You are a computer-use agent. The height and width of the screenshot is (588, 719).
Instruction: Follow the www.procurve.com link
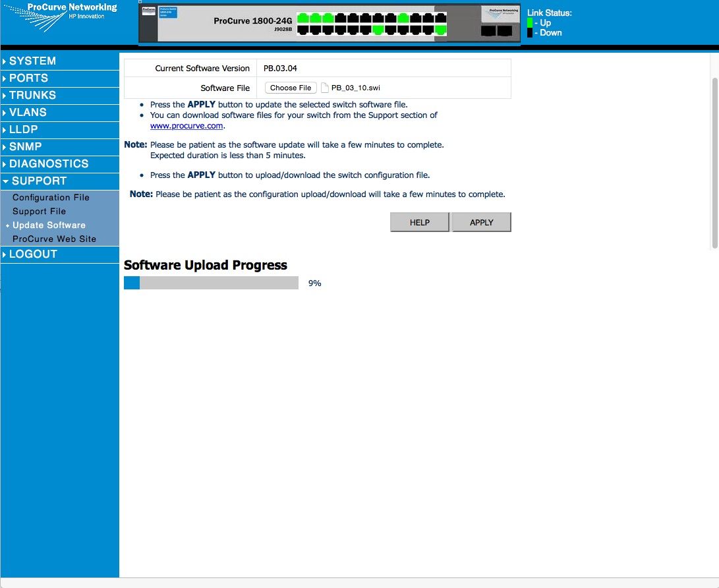186,126
